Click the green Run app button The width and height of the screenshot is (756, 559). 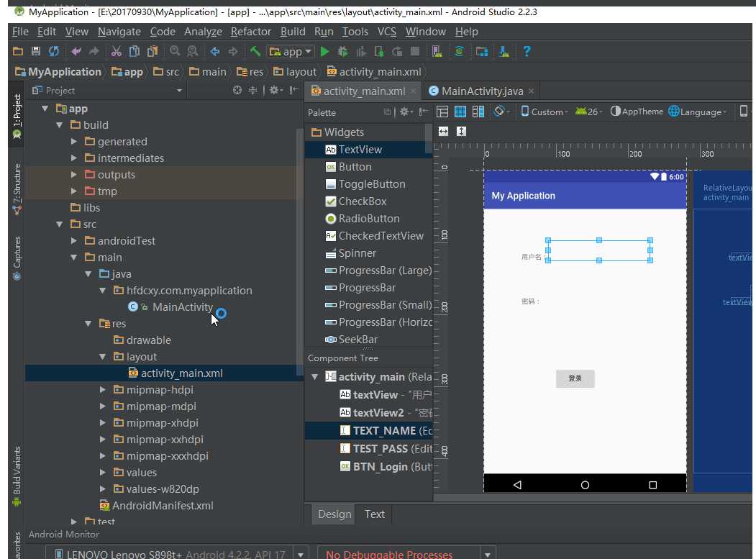point(325,51)
